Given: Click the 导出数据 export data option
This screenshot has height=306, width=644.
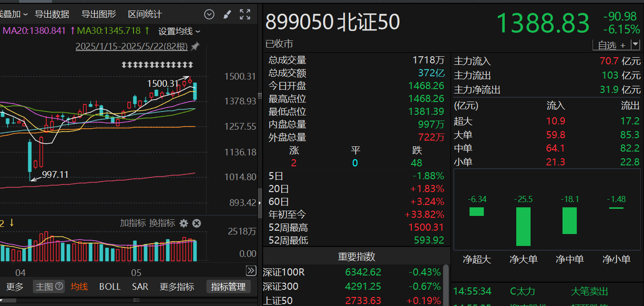Looking at the screenshot, I should tap(52, 14).
